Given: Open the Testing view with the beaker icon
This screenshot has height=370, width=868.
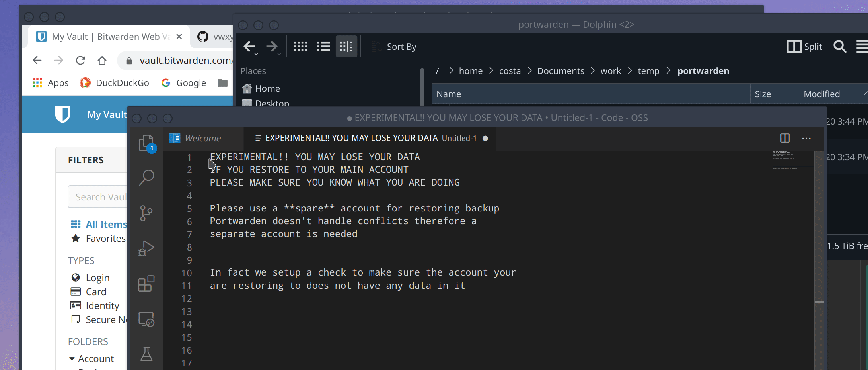Looking at the screenshot, I should pos(146,354).
